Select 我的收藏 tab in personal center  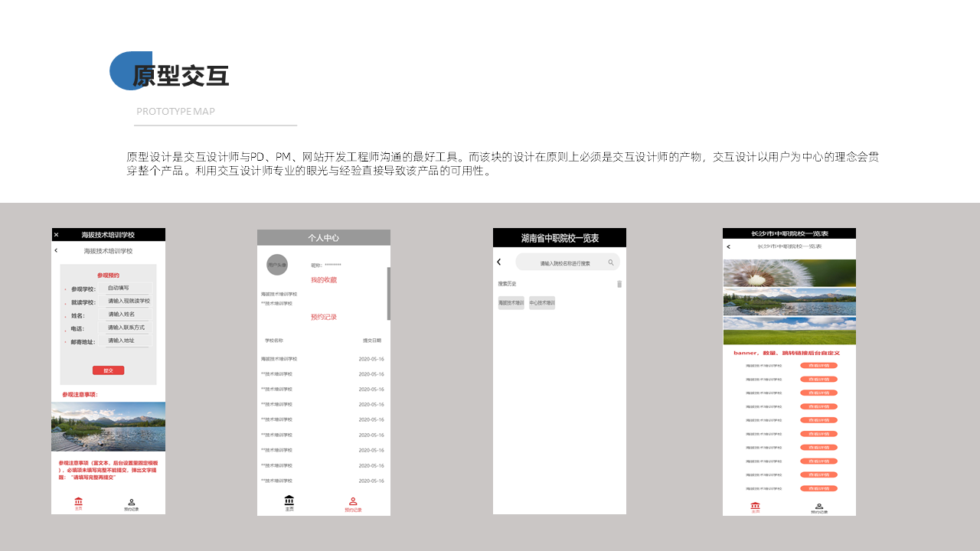click(324, 280)
